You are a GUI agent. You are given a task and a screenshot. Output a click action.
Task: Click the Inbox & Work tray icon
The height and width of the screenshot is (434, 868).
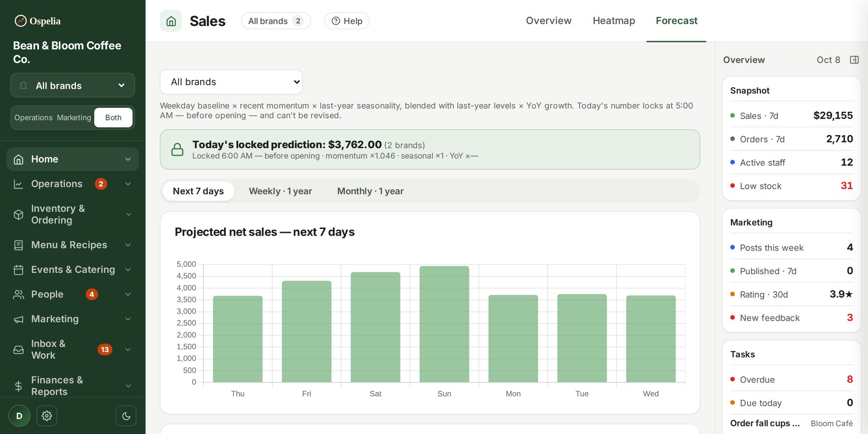19,350
